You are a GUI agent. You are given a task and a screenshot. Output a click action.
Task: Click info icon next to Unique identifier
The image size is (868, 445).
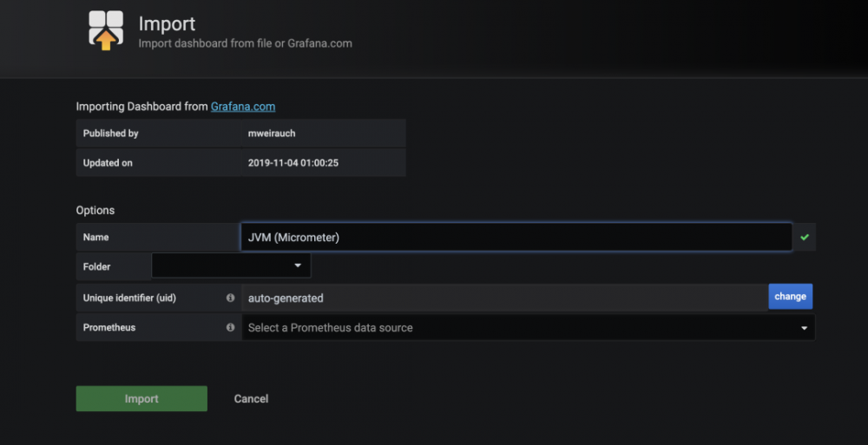pyautogui.click(x=230, y=298)
